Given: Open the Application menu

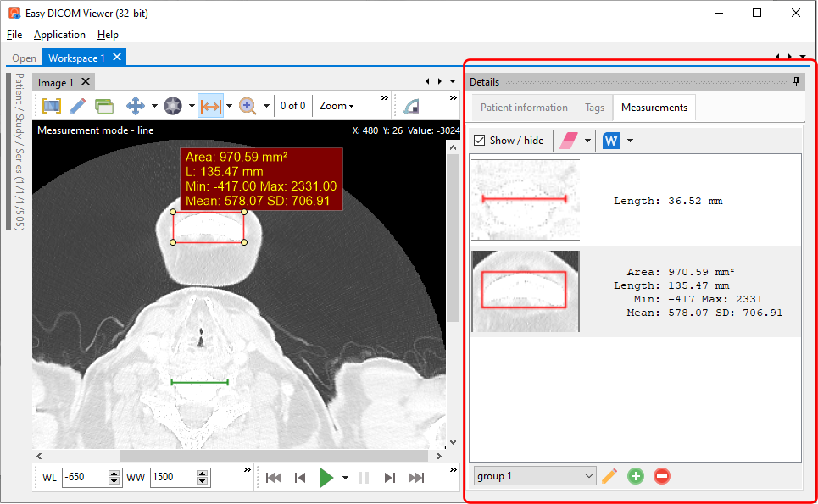Looking at the screenshot, I should coord(59,35).
